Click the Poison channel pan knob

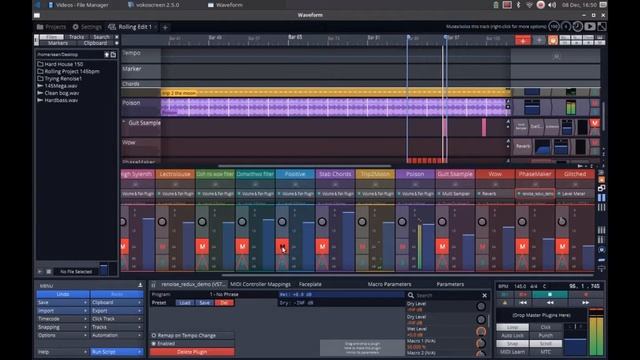click(x=402, y=222)
